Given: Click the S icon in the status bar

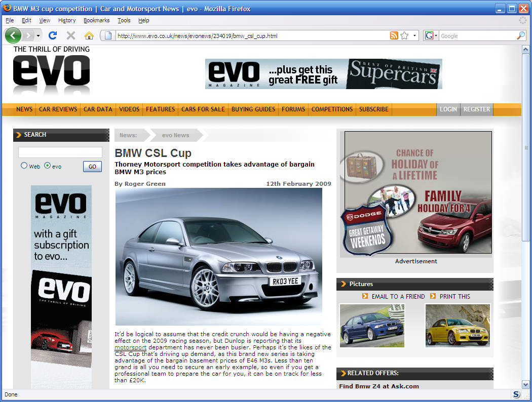Looking at the screenshot, I should (x=516, y=394).
